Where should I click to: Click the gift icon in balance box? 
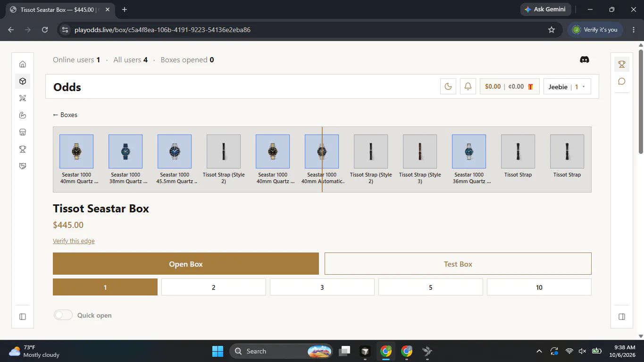click(x=530, y=87)
